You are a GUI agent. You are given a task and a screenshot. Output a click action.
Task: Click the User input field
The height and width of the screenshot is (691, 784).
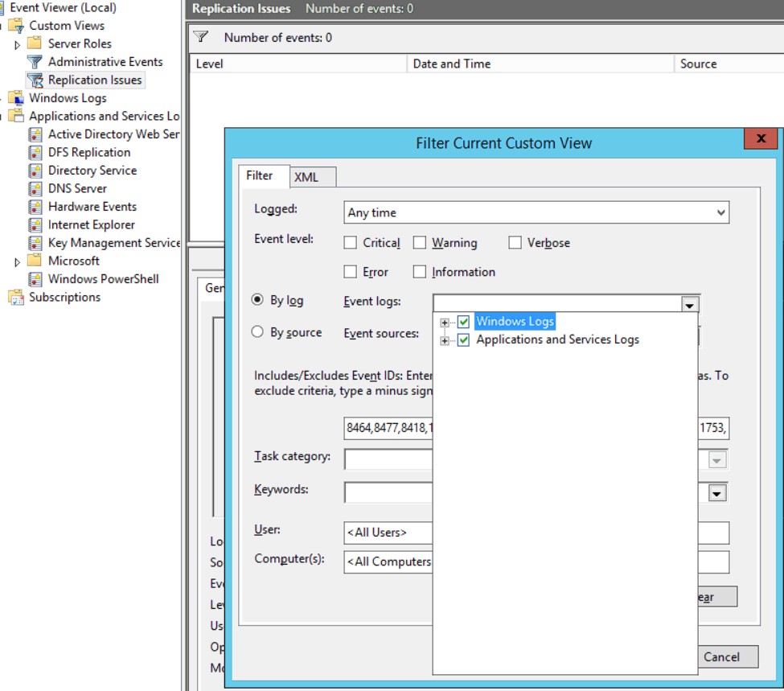(x=536, y=533)
